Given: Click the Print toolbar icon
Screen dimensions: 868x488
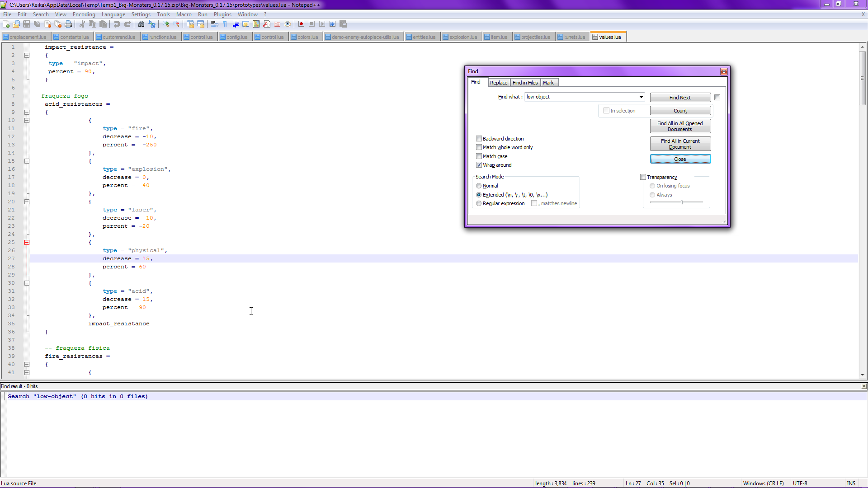Looking at the screenshot, I should pyautogui.click(x=68, y=24).
